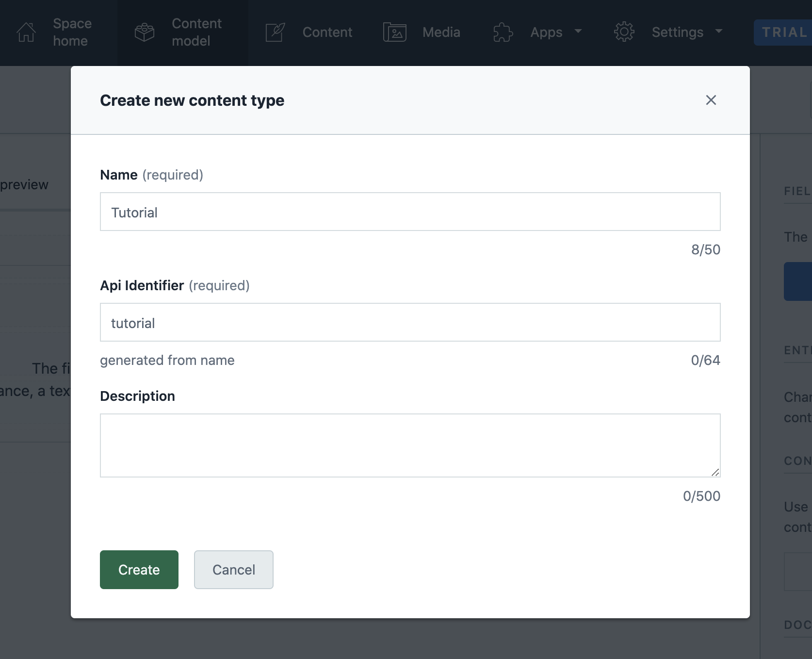Dismiss the dialog with the X
The width and height of the screenshot is (812, 659).
[711, 100]
